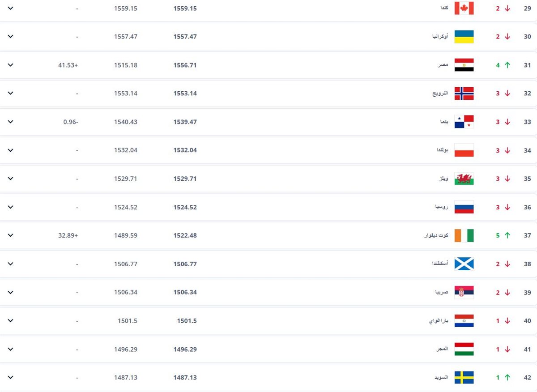This screenshot has height=392, width=537.
Task: Expand the rank 37 row with 1522.48 points
Action: pyautogui.click(x=11, y=235)
